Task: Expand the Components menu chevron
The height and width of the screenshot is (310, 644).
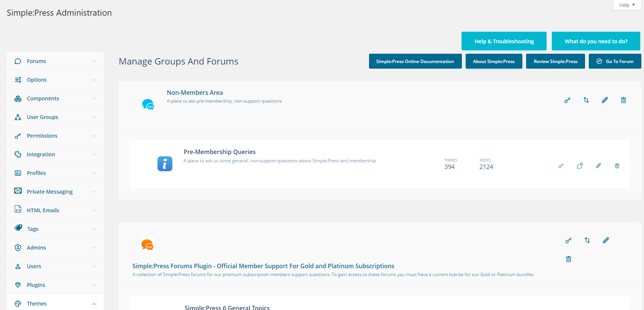Action: pyautogui.click(x=94, y=98)
